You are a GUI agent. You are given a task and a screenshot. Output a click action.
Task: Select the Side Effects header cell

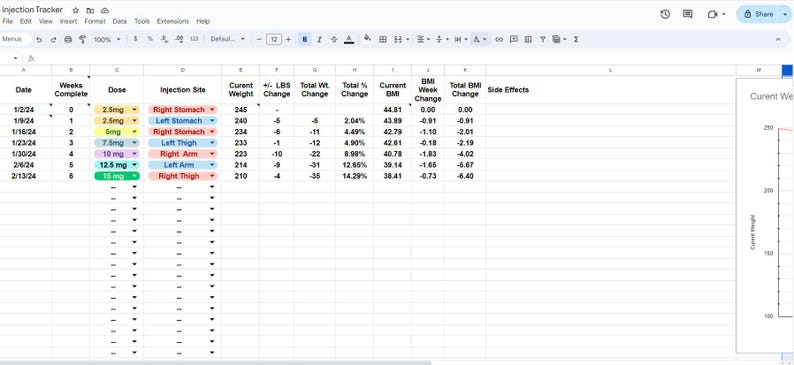[x=611, y=90]
